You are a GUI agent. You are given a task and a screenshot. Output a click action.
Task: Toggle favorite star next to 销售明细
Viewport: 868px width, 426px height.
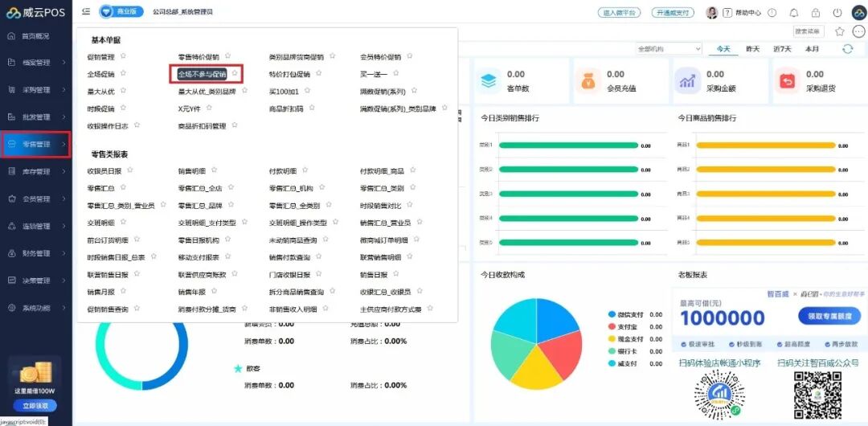(215, 170)
